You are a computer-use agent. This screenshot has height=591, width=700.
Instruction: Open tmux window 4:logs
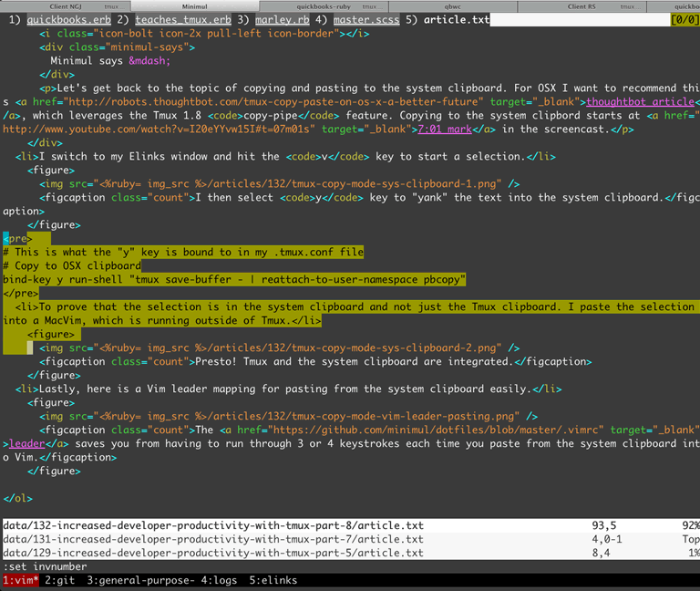[x=219, y=580]
